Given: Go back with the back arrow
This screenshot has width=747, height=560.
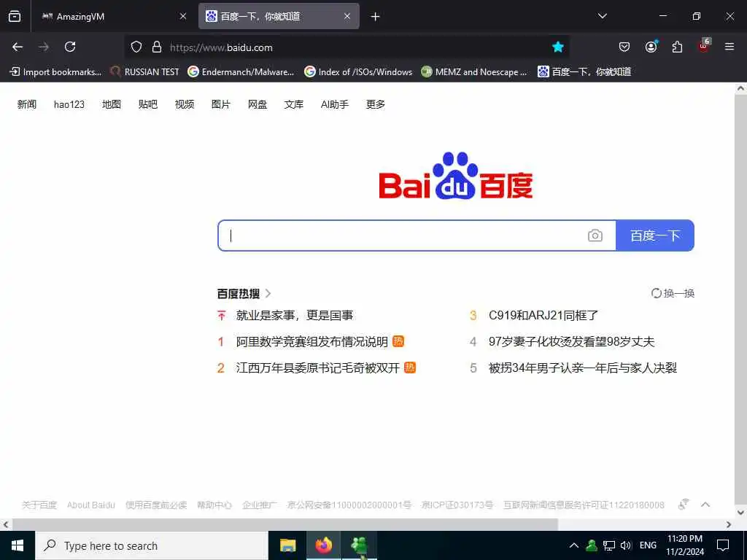Looking at the screenshot, I should pyautogui.click(x=18, y=47).
